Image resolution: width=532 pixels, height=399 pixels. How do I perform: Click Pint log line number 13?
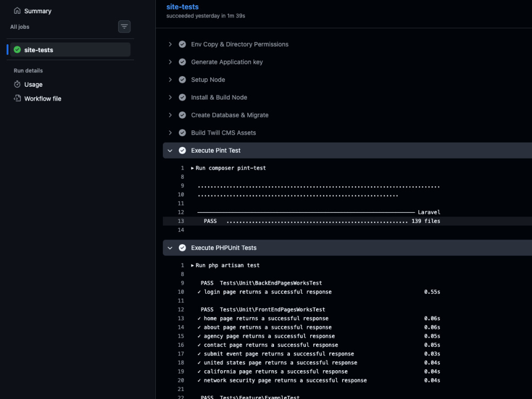[181, 221]
